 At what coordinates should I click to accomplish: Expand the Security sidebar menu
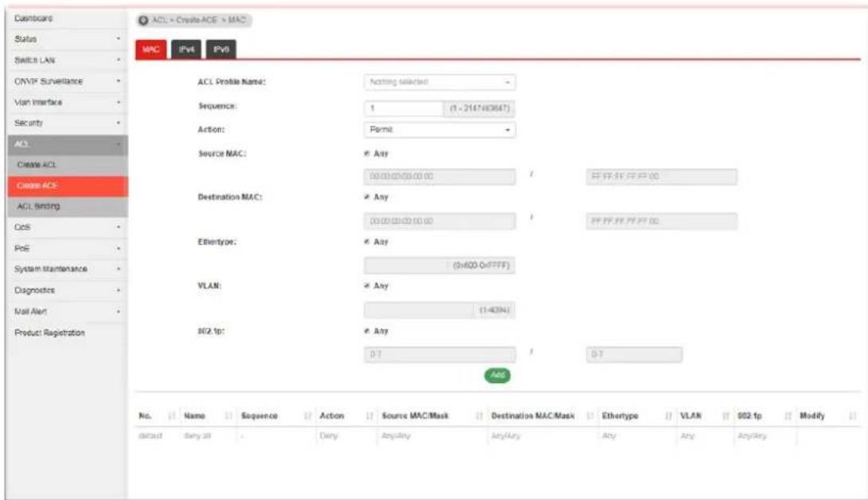pyautogui.click(x=68, y=123)
